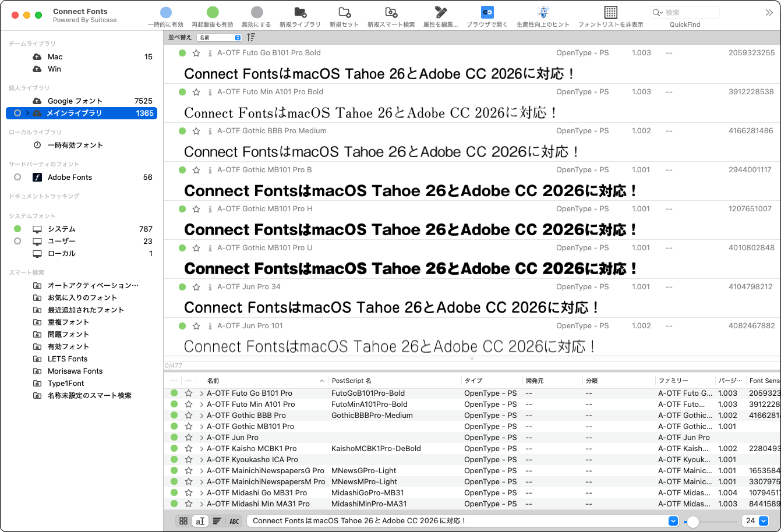Open the お気に入りのフォント smart search

coord(82,297)
